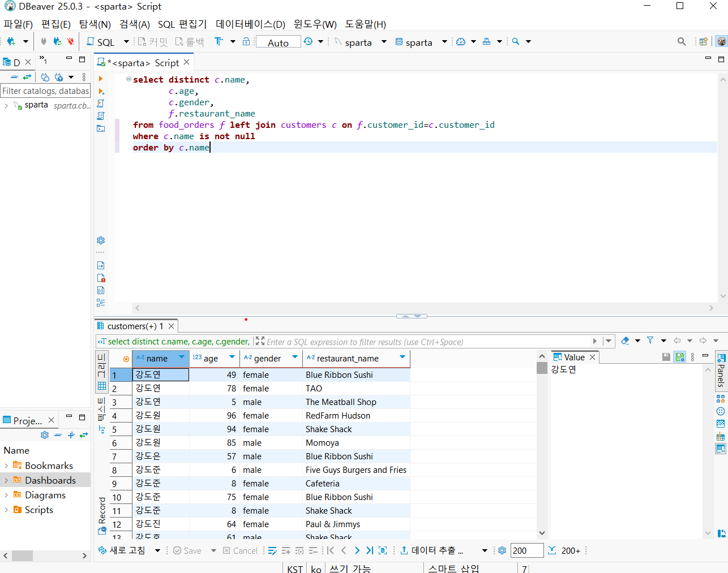Open the dashboard gauge icon in toolbar
Viewport: 728px width, 573px height.
pyautogui.click(x=461, y=41)
